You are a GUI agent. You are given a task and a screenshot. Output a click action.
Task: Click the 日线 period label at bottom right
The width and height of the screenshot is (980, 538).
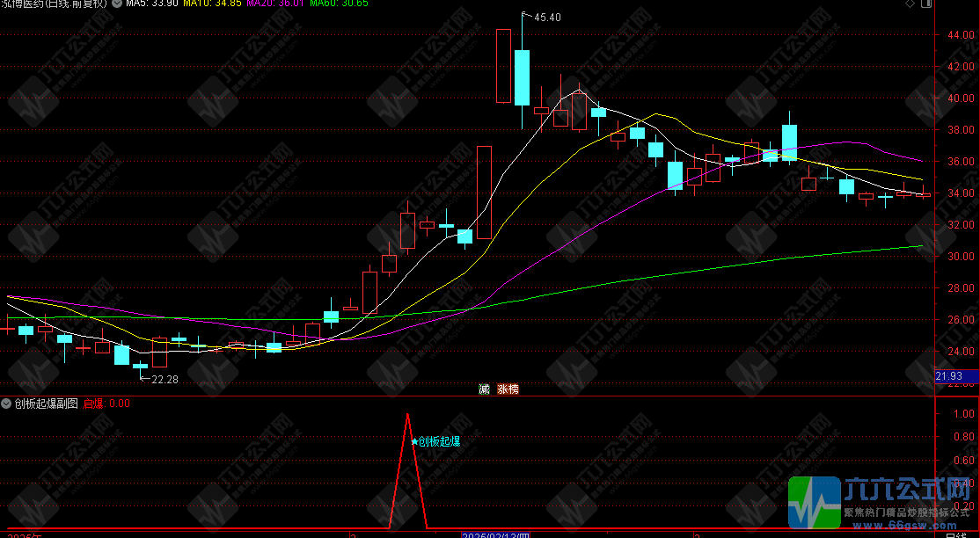(x=956, y=535)
